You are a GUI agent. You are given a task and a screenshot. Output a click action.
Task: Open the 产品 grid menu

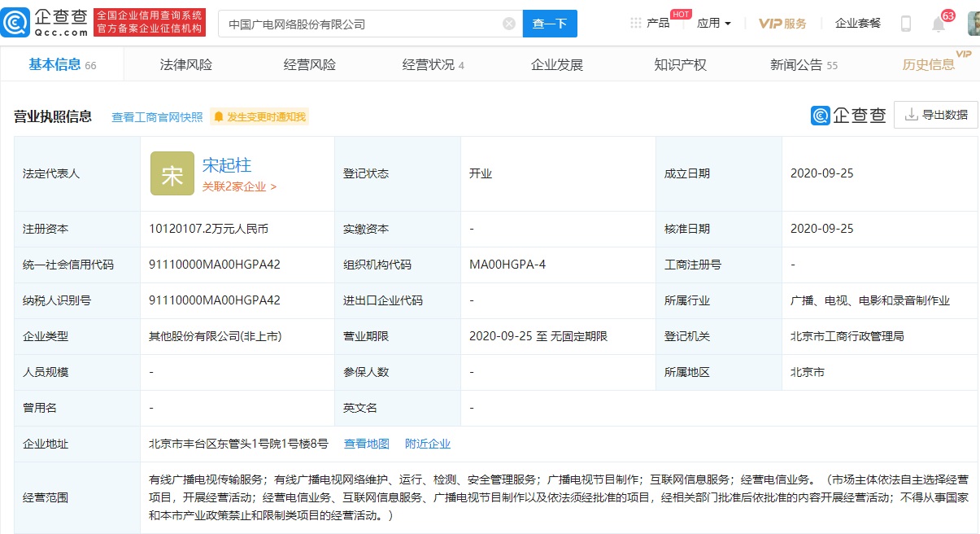pyautogui.click(x=650, y=23)
